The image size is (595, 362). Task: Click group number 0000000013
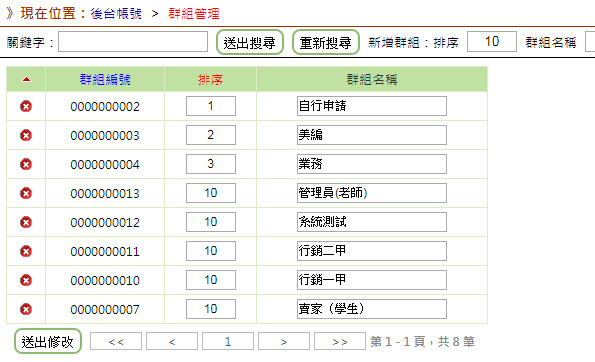[x=105, y=194]
